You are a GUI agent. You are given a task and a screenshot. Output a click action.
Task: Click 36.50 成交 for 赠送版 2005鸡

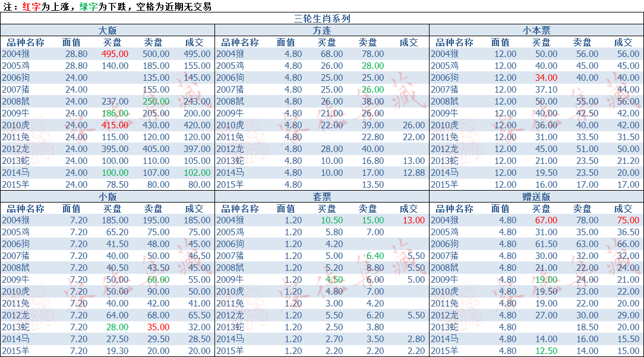[x=629, y=232]
